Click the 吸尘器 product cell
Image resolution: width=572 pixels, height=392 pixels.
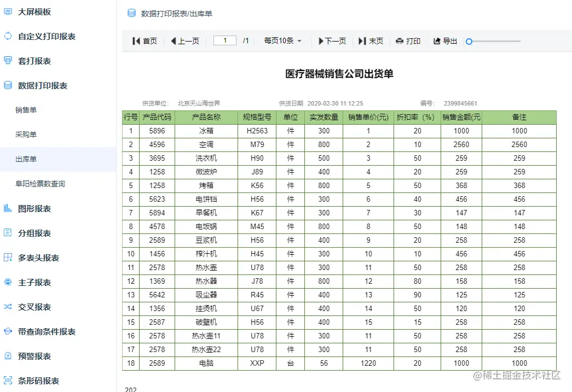point(206,295)
